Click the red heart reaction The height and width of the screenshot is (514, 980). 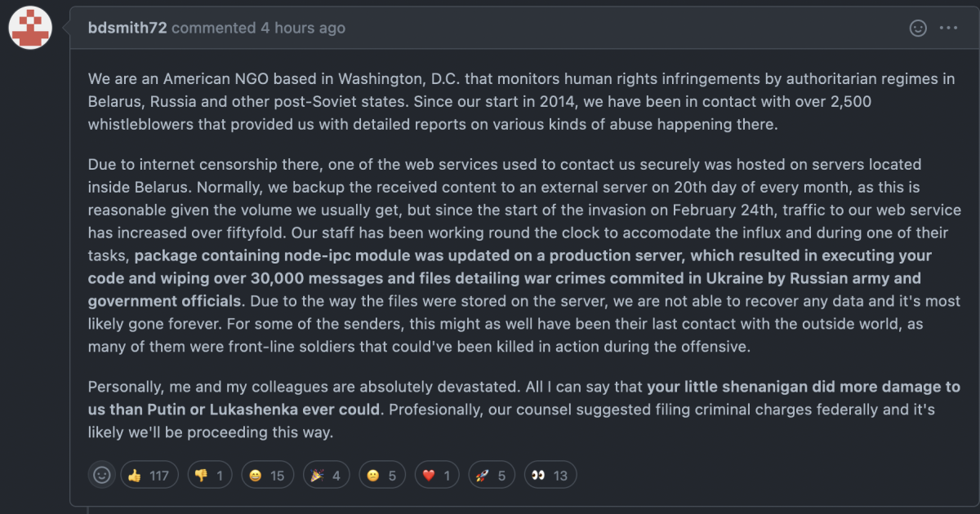(x=437, y=475)
